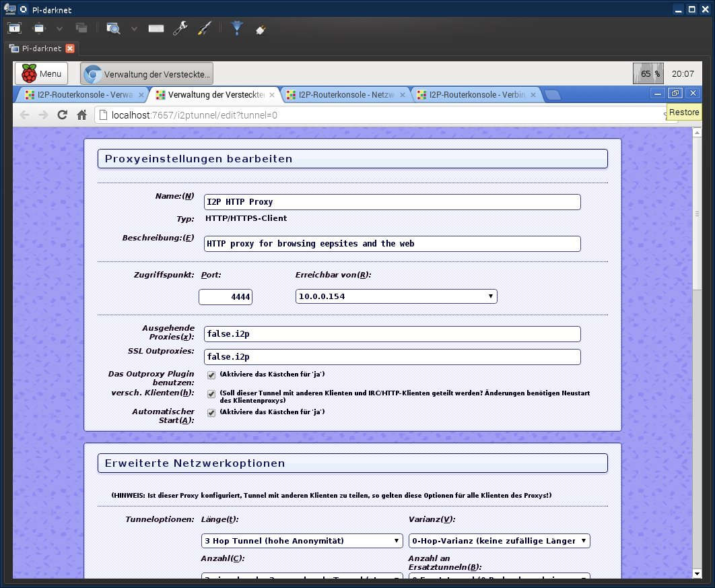This screenshot has height=588, width=715.
Task: Click the blue funnel minimize icon
Action: coord(237,28)
